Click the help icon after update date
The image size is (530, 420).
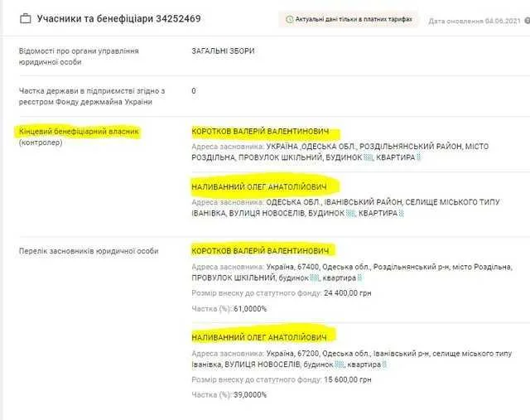click(x=528, y=21)
